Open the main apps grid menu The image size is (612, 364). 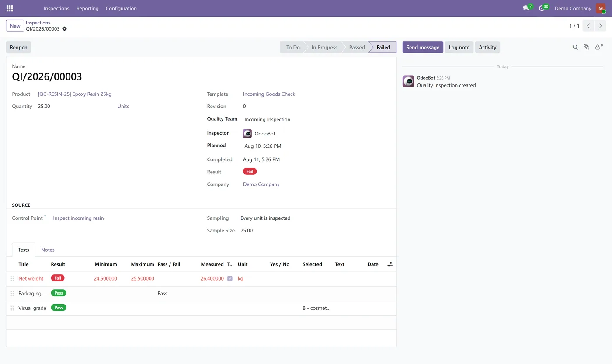10,8
